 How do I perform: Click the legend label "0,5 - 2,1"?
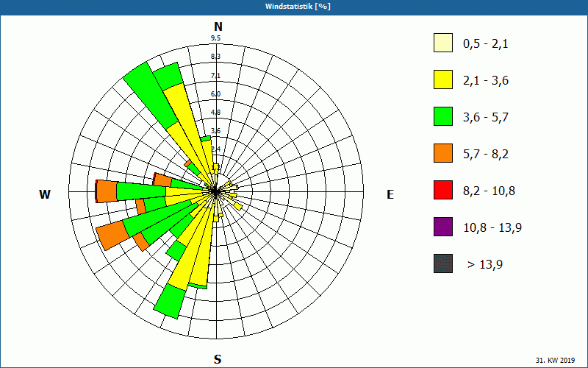486,44
